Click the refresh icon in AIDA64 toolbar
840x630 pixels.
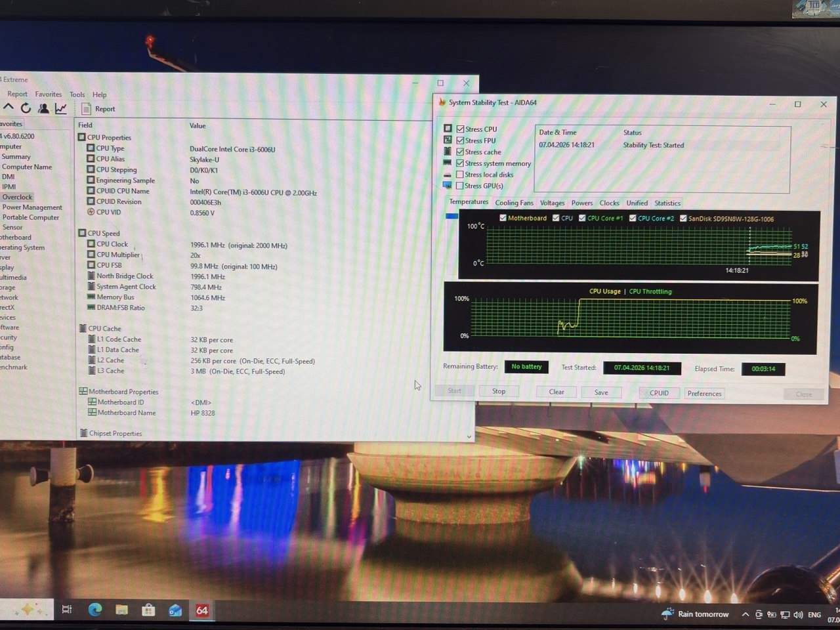click(26, 108)
